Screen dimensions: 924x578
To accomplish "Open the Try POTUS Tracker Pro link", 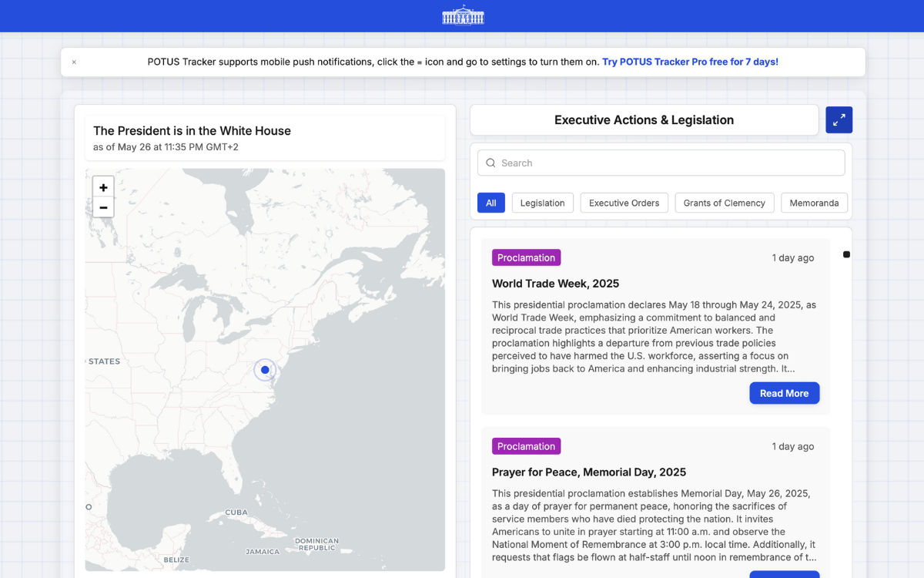I will point(690,62).
